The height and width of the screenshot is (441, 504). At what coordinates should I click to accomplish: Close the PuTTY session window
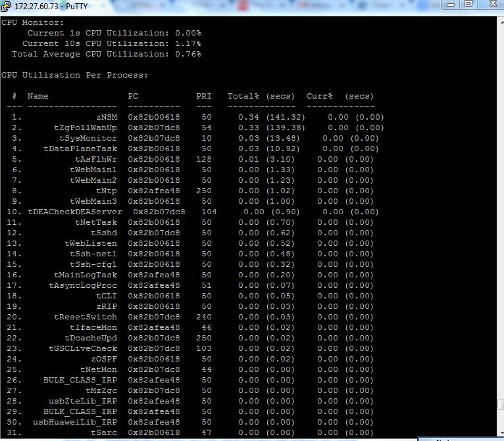(x=491, y=4)
